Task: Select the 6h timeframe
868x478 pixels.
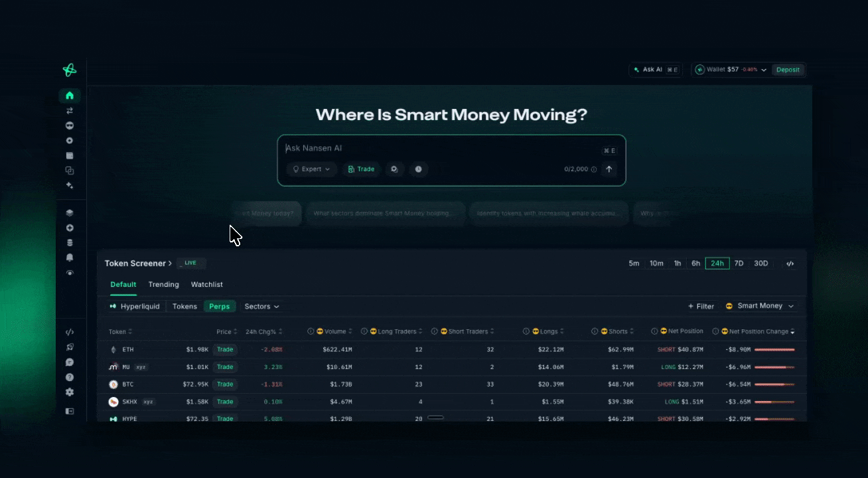Action: [695, 264]
